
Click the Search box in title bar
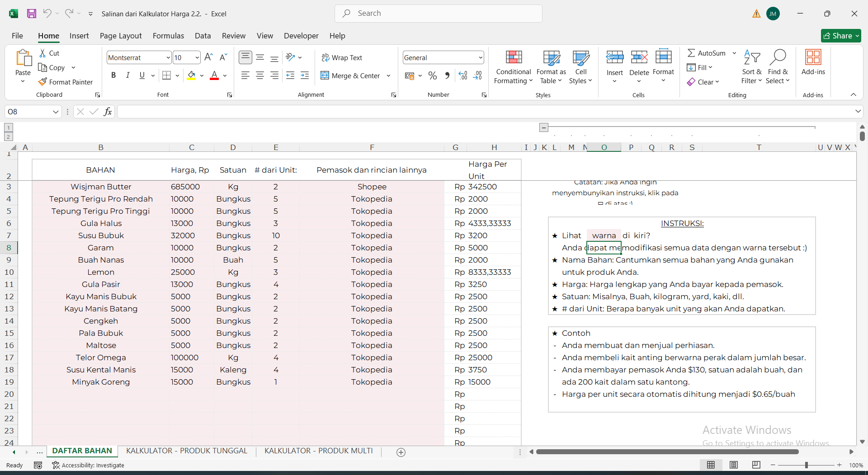438,14
